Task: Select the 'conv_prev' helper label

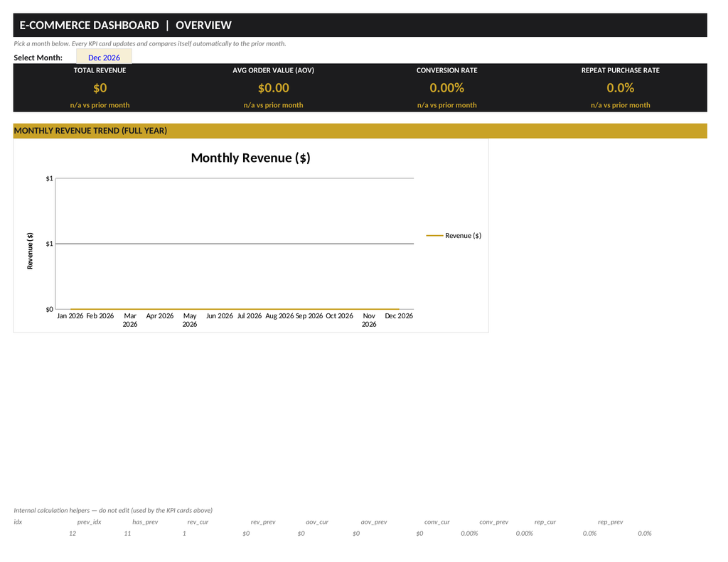Action: [x=494, y=522]
